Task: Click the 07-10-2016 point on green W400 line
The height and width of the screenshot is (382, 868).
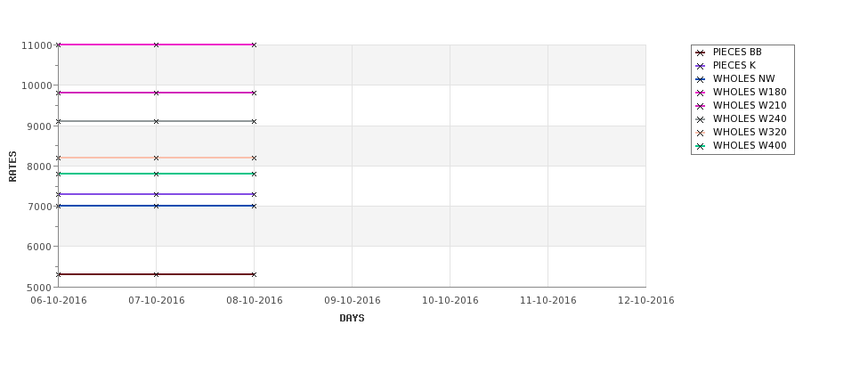Action: point(156,174)
